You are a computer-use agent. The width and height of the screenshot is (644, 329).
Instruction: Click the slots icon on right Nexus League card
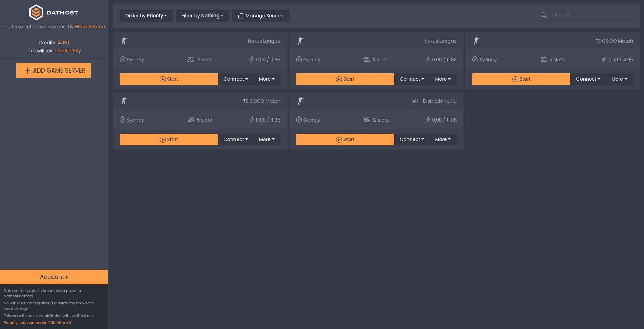(367, 60)
